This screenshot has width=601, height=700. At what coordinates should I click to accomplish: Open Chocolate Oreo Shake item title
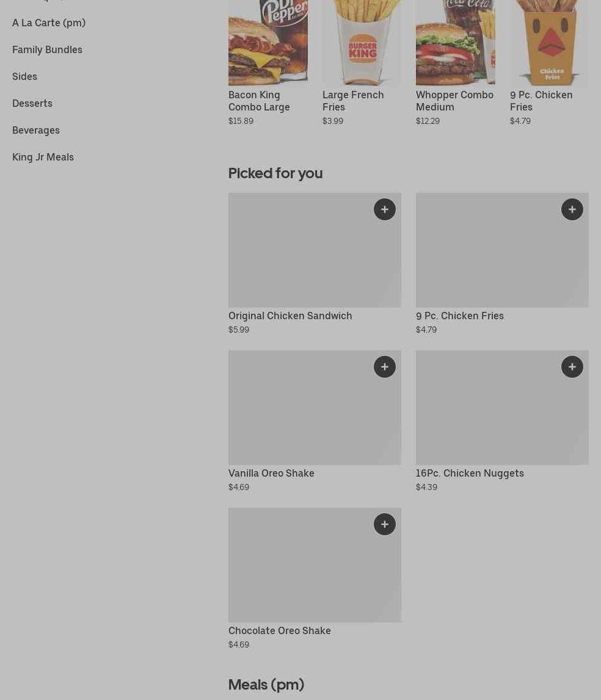[x=279, y=631]
